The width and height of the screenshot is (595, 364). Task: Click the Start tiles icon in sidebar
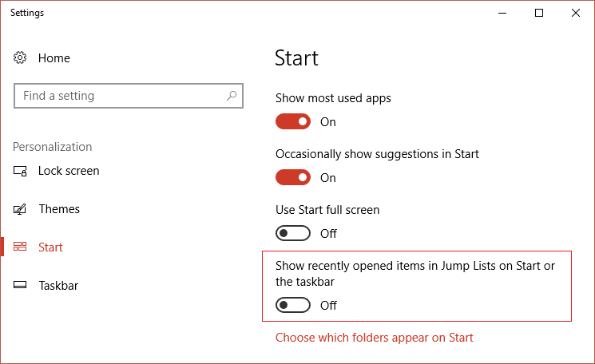(x=20, y=247)
